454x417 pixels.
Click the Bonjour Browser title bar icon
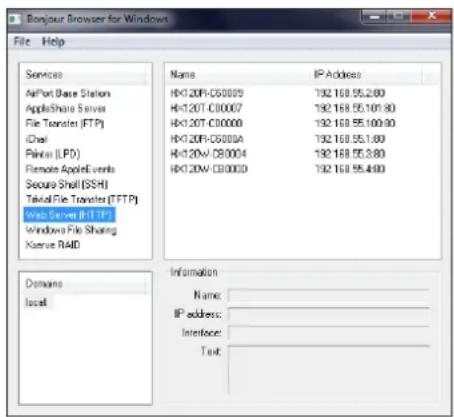pyautogui.click(x=14, y=19)
